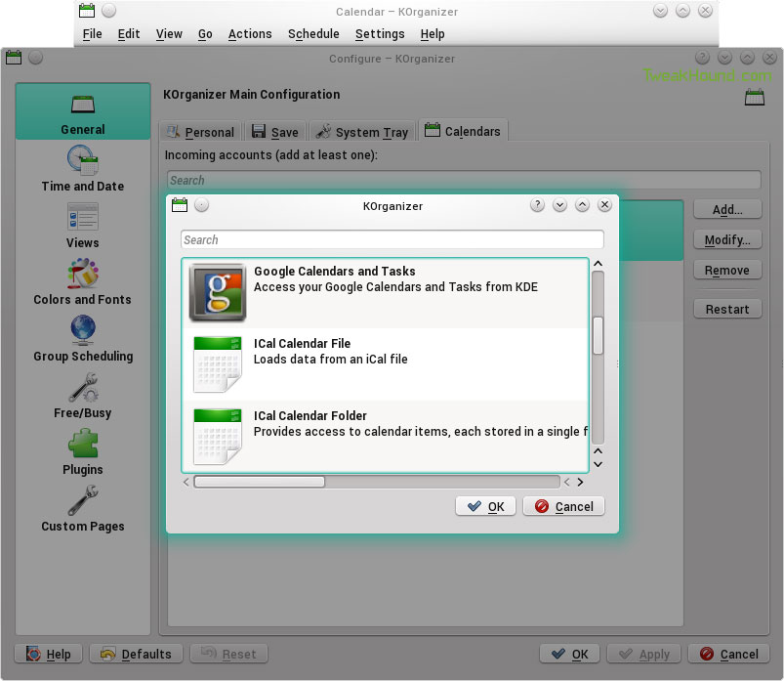
Task: Click Cancel in the Configure window
Action: (729, 654)
